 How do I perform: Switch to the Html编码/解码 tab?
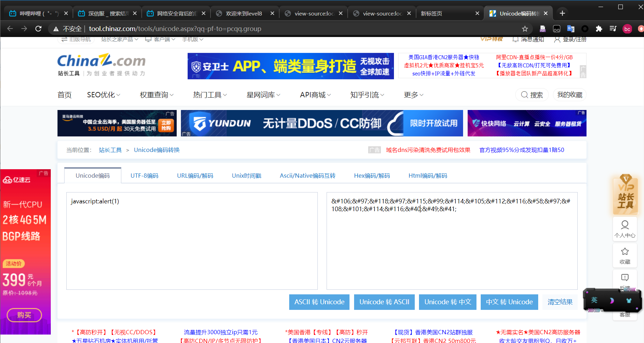428,176
